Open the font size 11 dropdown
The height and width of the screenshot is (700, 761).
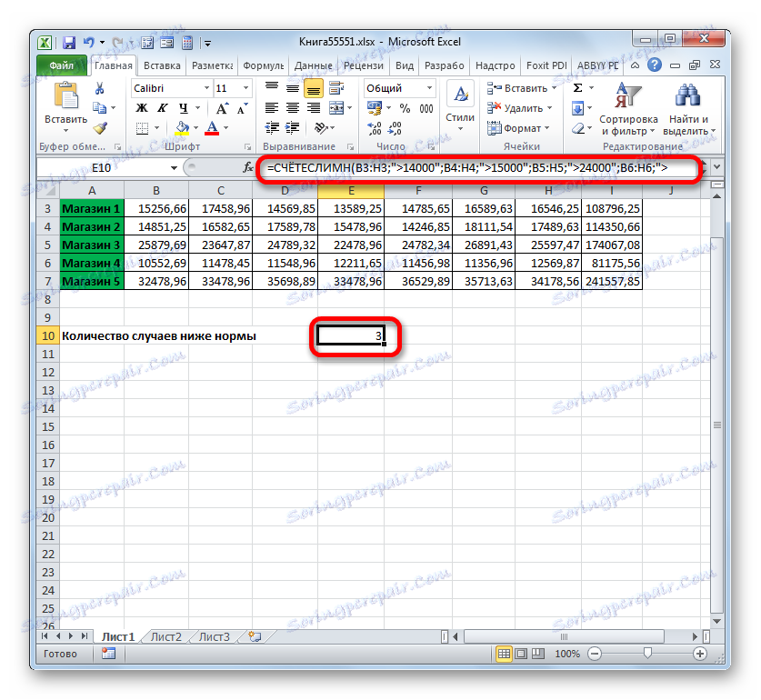click(245, 88)
